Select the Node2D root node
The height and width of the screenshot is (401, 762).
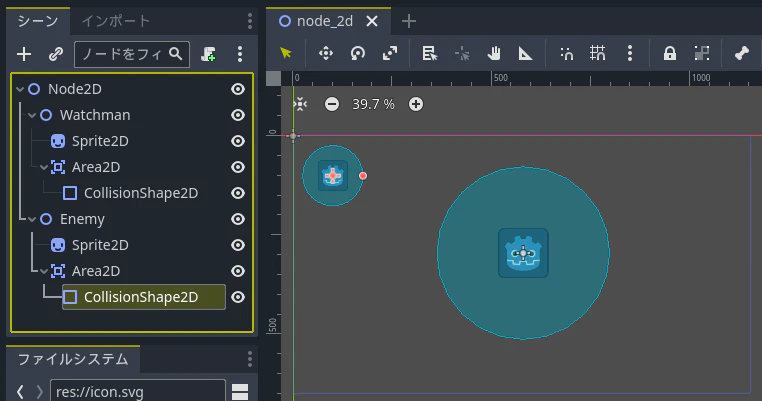[75, 89]
